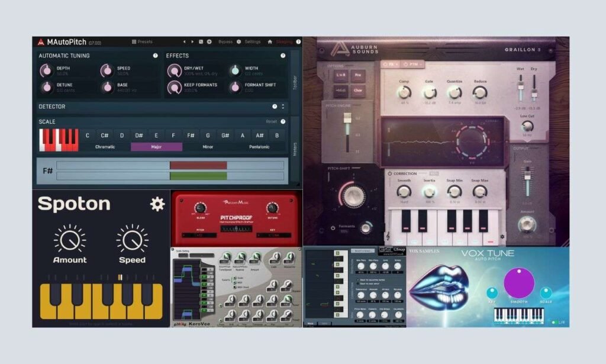
Task: Select the MIDI Chord radio in KeroVee
Action: (x=235, y=287)
